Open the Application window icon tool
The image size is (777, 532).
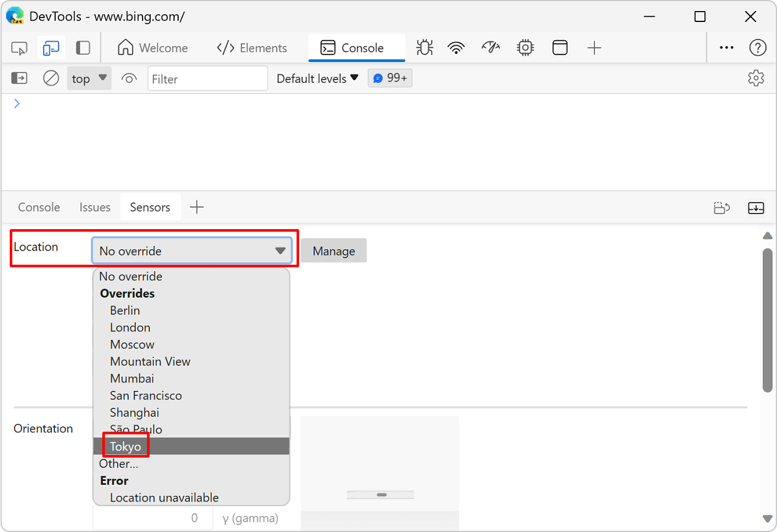click(x=559, y=48)
